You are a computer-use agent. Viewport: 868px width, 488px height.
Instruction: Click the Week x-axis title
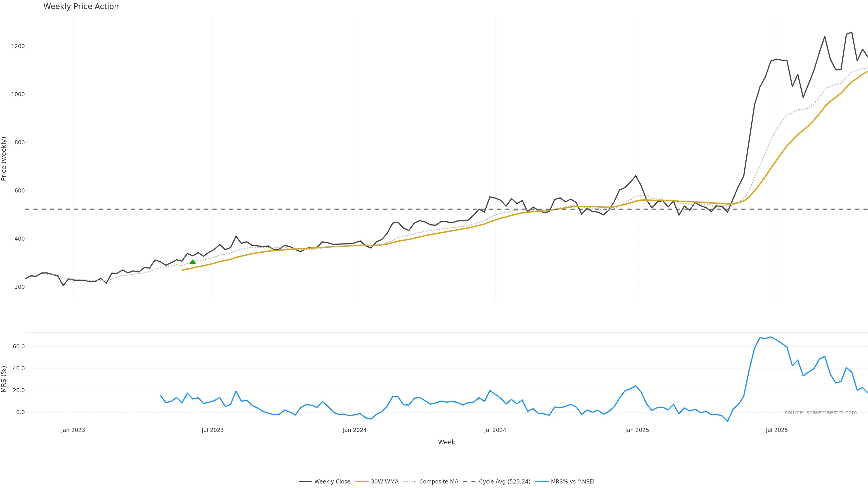446,442
